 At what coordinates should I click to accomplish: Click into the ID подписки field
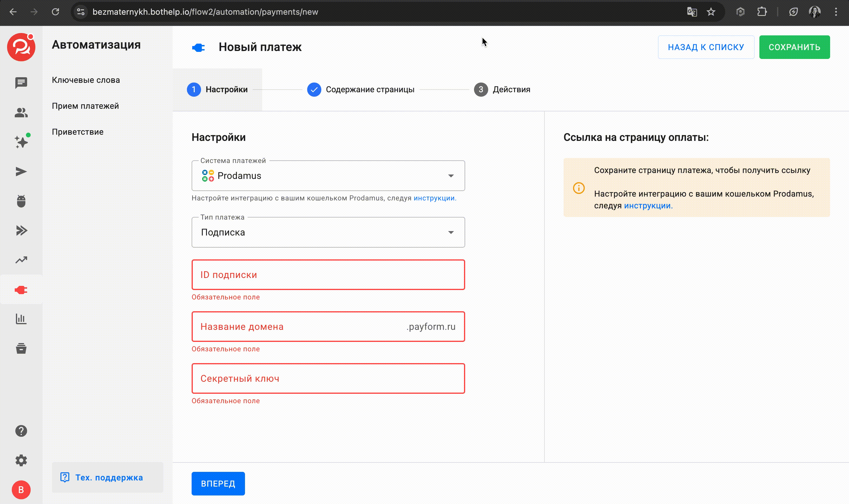[328, 275]
